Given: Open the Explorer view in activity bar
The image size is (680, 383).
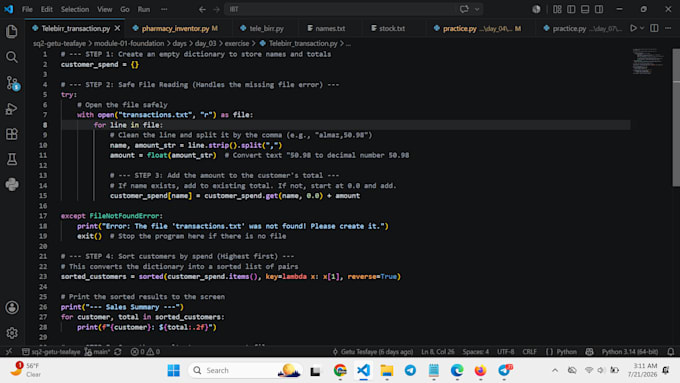Looking at the screenshot, I should pyautogui.click(x=12, y=32).
